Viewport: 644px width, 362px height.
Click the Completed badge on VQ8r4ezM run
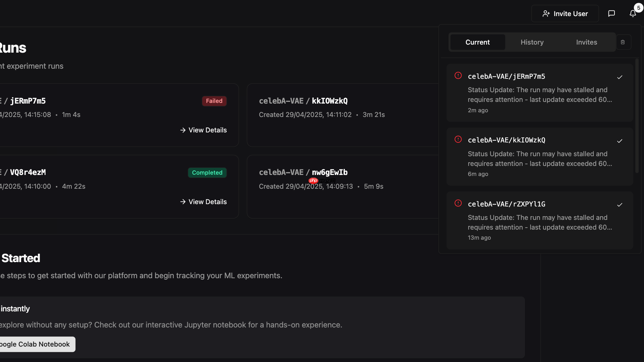[x=207, y=173]
